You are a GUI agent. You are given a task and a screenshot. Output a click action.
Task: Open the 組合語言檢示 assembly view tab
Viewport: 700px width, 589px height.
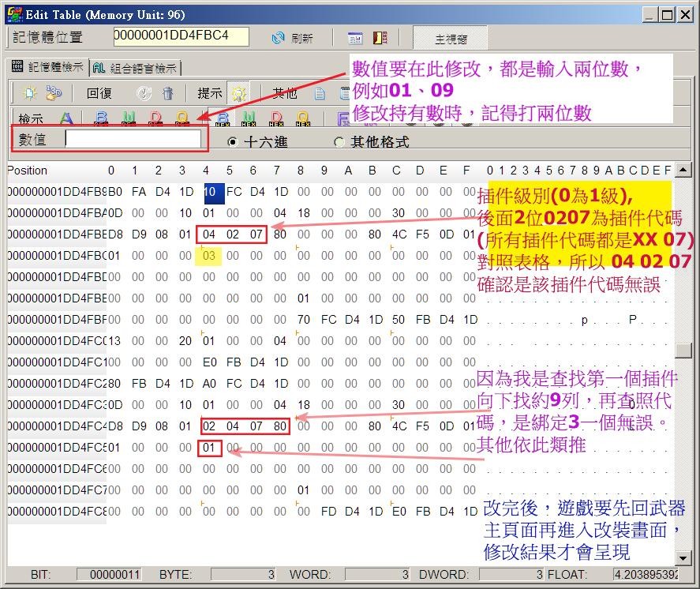point(137,68)
